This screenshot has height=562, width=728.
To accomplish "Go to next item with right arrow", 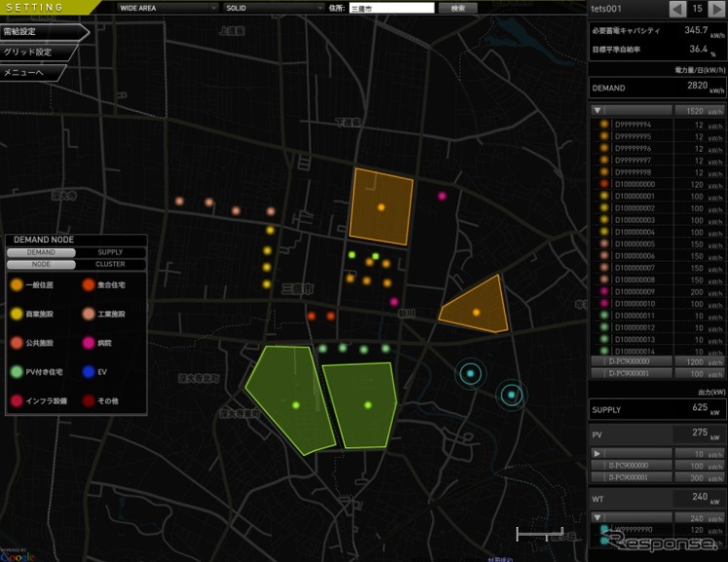I will 716,9.
